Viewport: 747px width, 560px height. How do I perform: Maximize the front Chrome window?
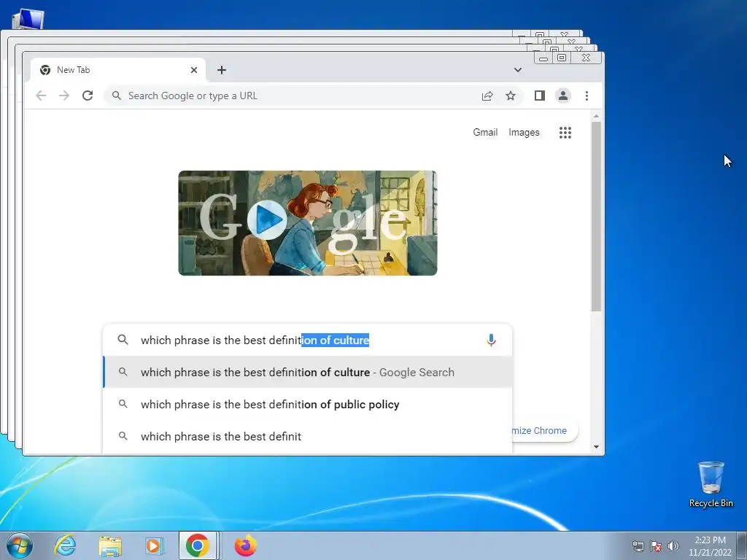click(x=562, y=58)
